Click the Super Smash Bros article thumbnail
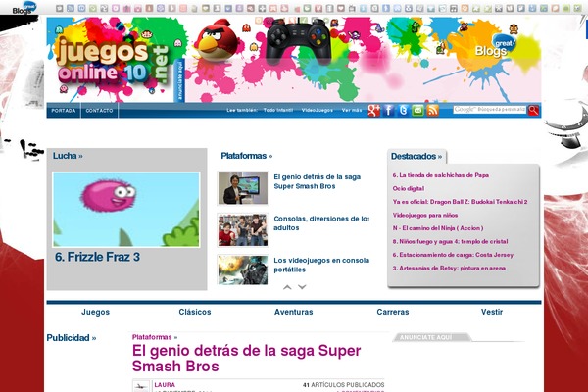The image size is (588, 392). click(x=243, y=188)
